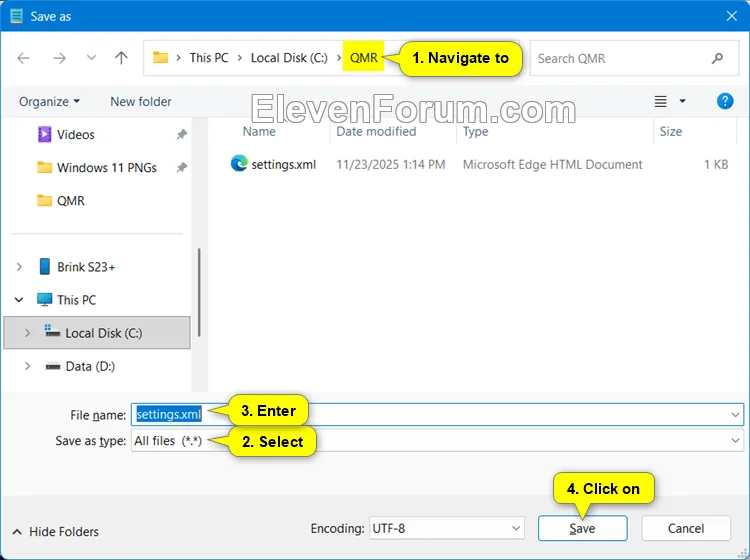
Task: Open the view options dropdown arrow
Action: pyautogui.click(x=683, y=101)
